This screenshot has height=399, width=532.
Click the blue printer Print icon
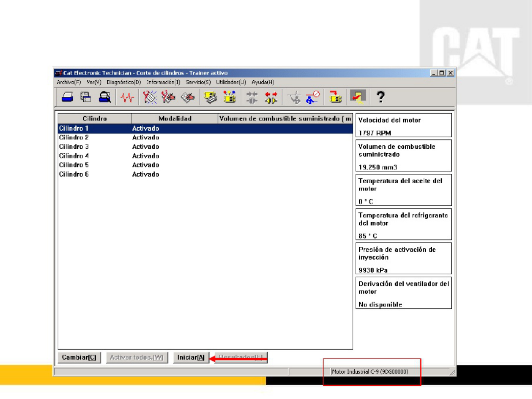point(67,97)
